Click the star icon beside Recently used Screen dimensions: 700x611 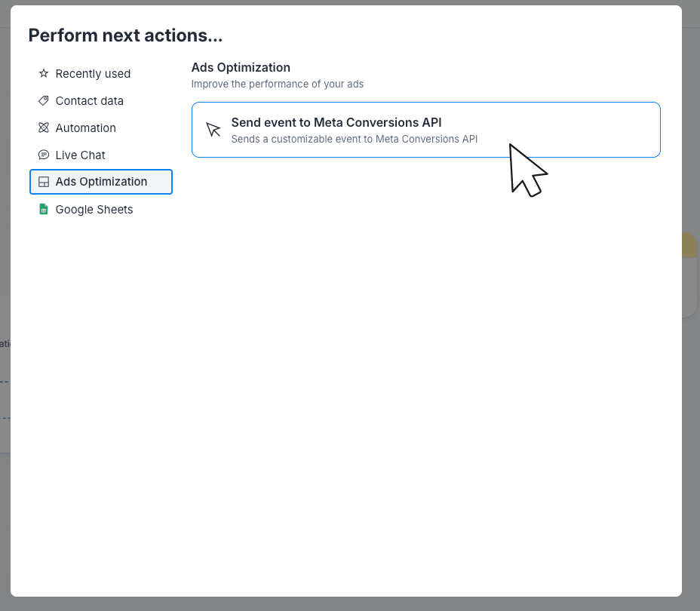(x=43, y=73)
